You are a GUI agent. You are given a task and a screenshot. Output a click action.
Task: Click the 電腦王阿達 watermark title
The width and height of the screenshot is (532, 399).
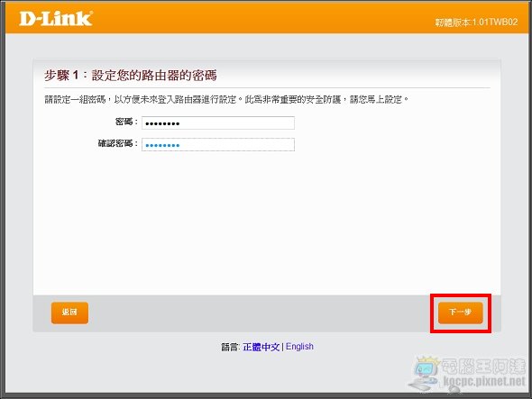click(x=483, y=366)
